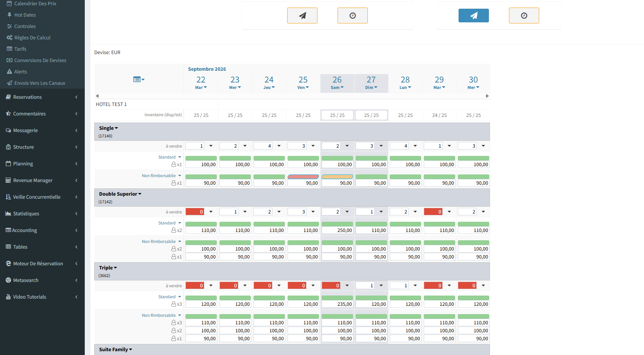Click Single à vendre field for day 22
The image size is (644, 355).
[195, 146]
